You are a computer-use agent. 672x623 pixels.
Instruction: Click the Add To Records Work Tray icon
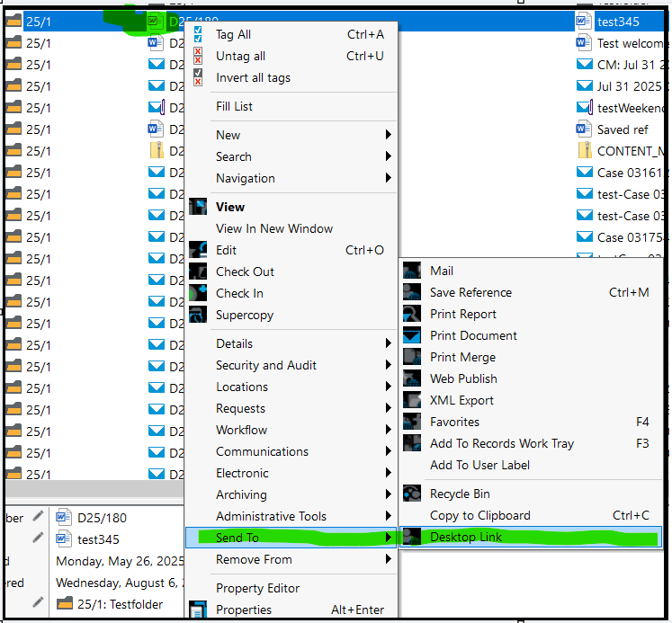pyautogui.click(x=412, y=443)
